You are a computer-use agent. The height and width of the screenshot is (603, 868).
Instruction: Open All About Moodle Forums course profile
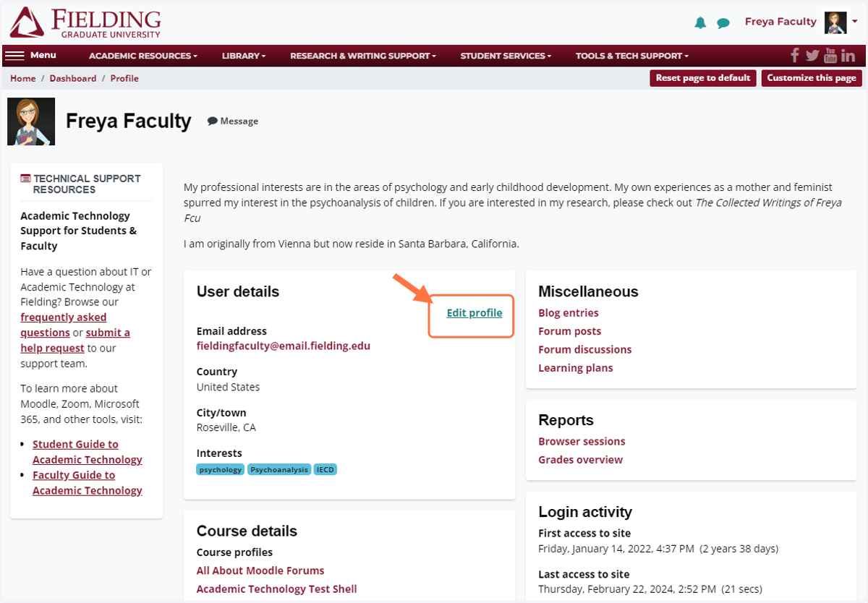point(260,570)
